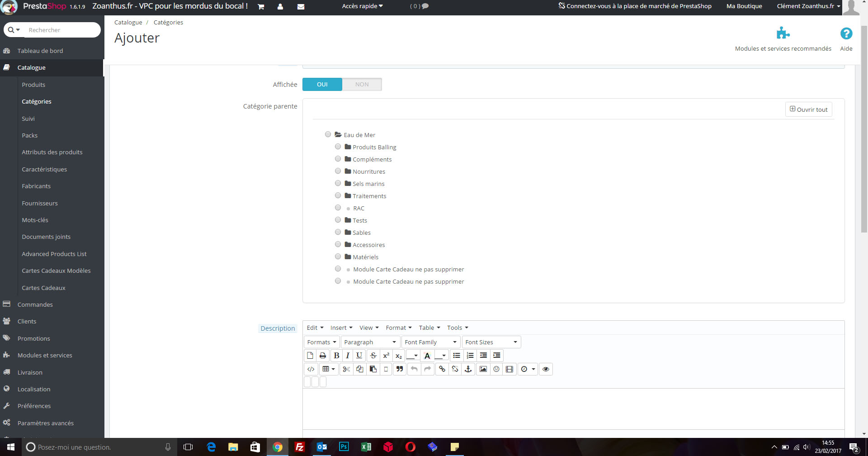The width and height of the screenshot is (868, 456).
Task: Select Produits Balling radio button
Action: click(338, 147)
